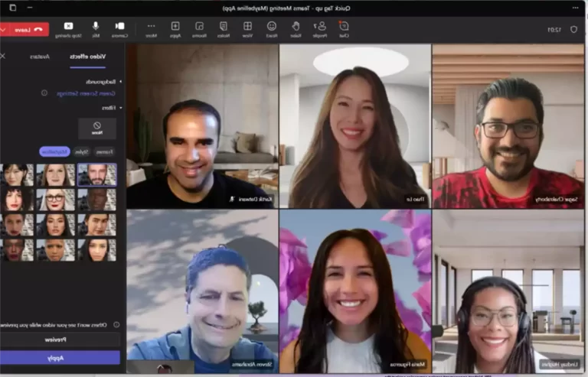Click the Preview button
The width and height of the screenshot is (588, 377).
pos(60,340)
